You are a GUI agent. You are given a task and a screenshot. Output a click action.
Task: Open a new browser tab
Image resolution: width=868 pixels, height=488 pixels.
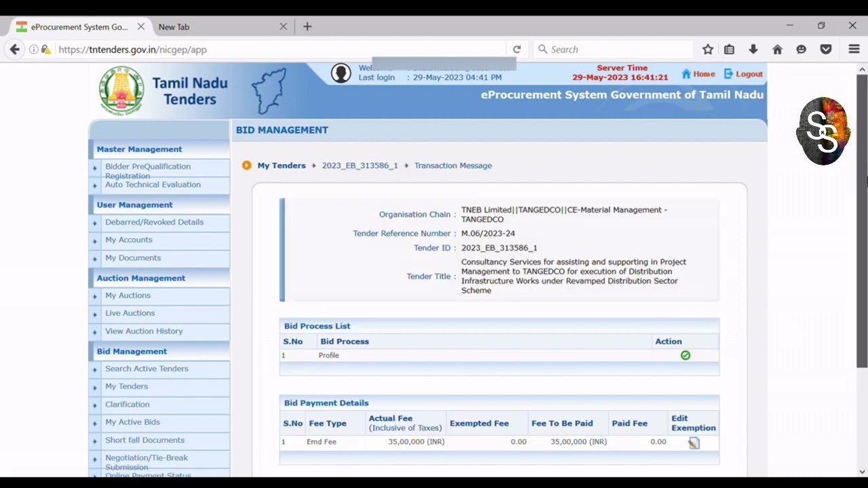click(307, 26)
